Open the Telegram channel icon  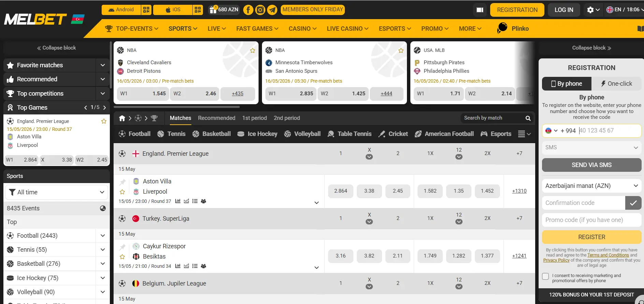pyautogui.click(x=272, y=10)
